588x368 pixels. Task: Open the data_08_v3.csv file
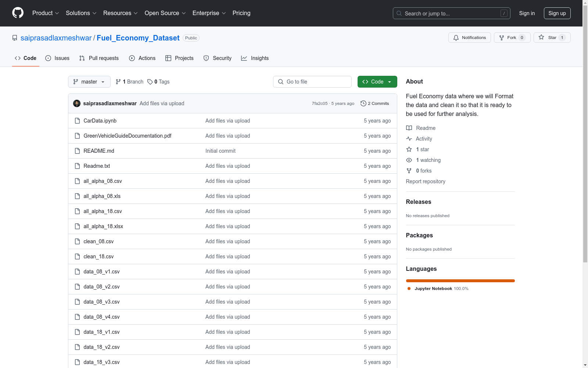(101, 302)
